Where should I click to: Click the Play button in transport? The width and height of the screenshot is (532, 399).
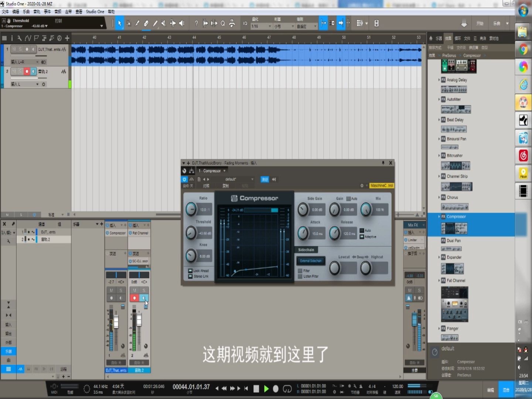point(266,389)
